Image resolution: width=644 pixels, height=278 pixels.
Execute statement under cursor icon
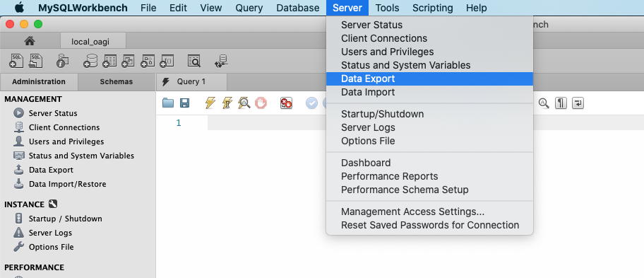(227, 103)
